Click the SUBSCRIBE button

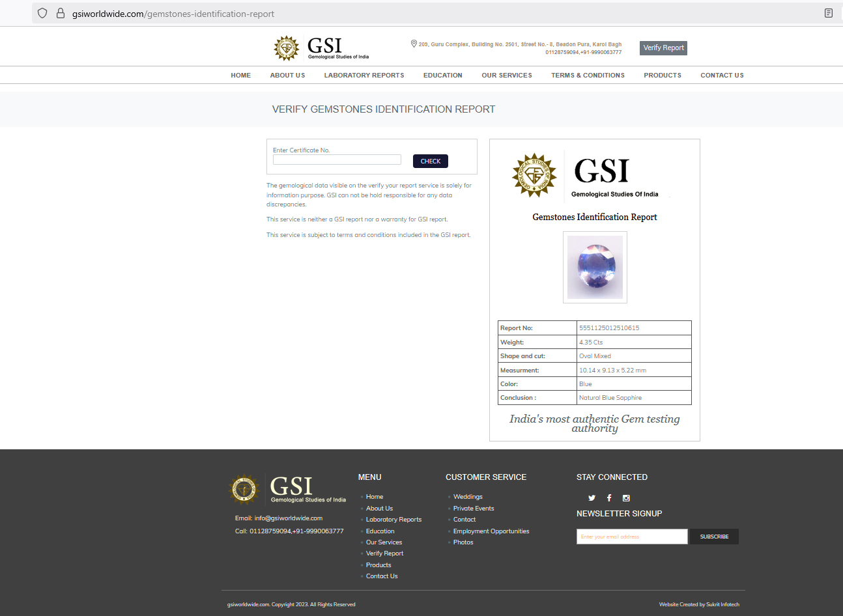tap(714, 537)
